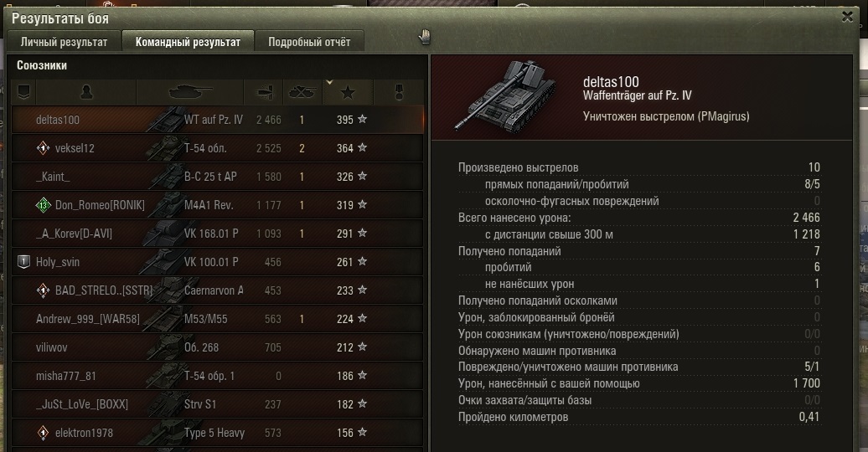Select the deltas100 player row

218,120
